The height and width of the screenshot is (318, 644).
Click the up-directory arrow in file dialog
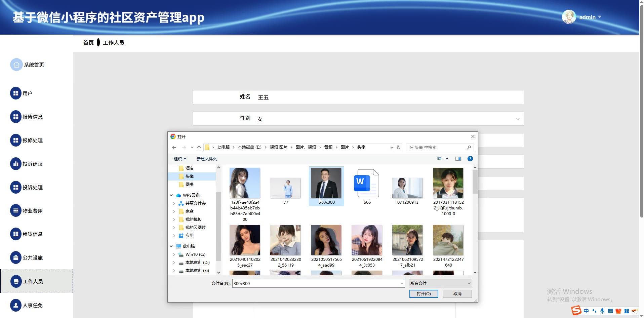click(199, 147)
